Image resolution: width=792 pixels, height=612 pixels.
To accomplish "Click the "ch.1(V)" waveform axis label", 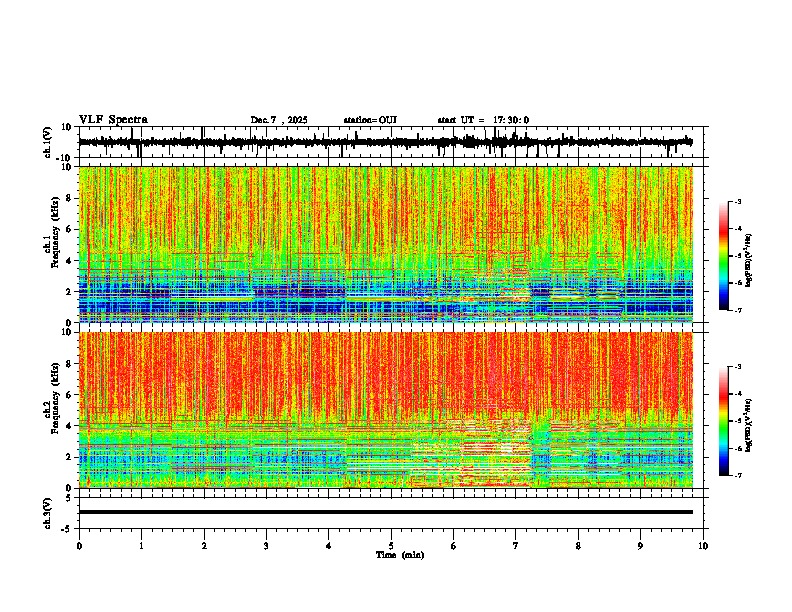I will point(48,142).
